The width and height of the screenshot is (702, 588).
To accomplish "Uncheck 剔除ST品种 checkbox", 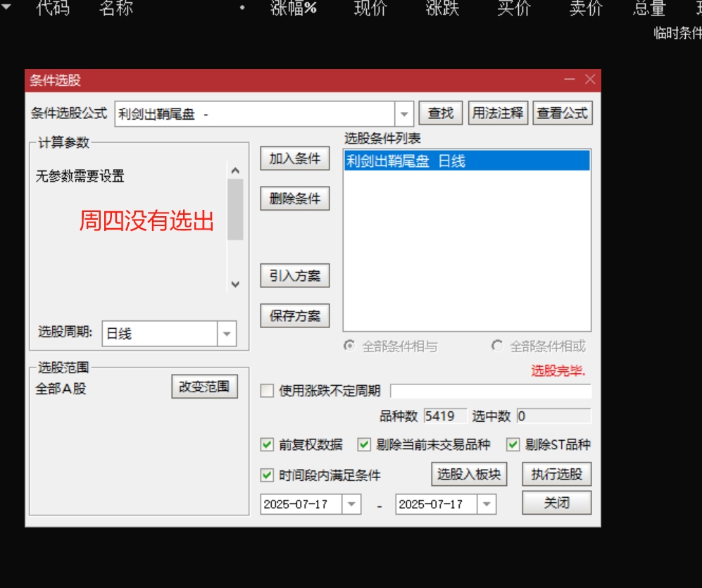I will coord(513,444).
